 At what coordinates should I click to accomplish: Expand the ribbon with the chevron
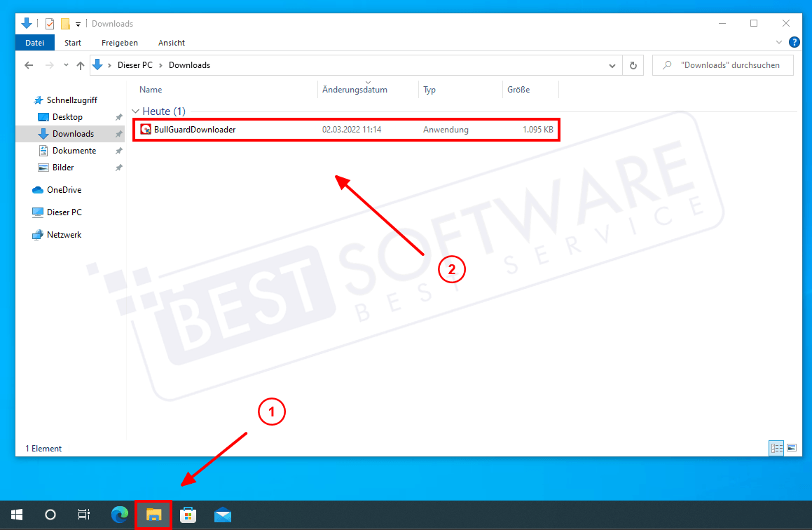(x=779, y=43)
